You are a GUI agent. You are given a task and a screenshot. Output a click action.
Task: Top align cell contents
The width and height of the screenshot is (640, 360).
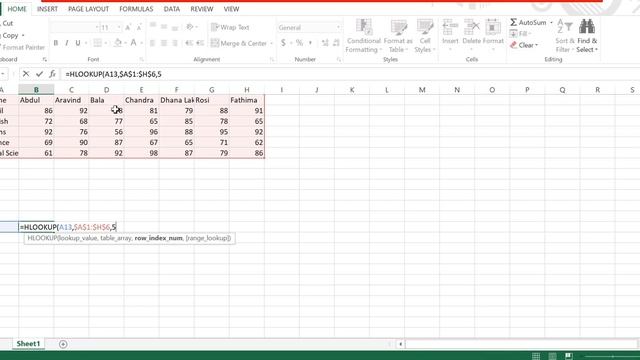(152, 26)
